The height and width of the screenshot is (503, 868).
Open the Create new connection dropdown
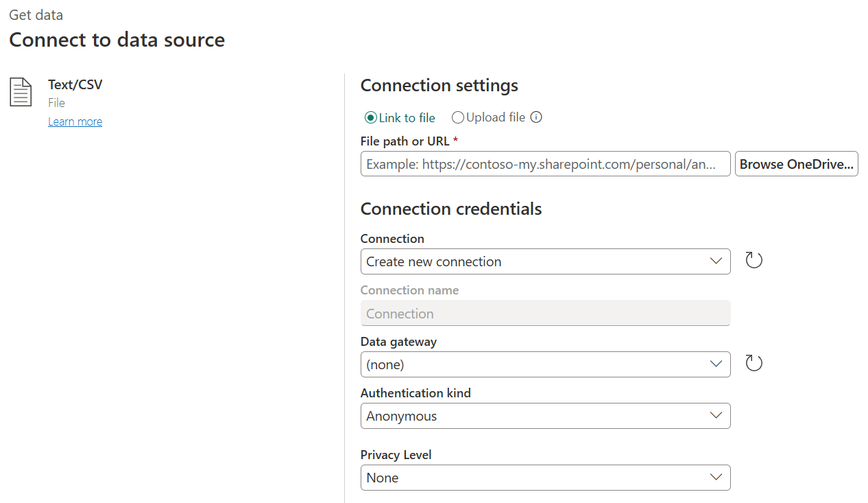tap(545, 261)
